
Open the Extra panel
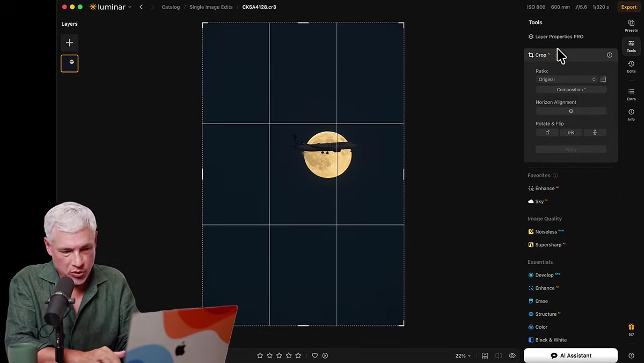point(631,95)
